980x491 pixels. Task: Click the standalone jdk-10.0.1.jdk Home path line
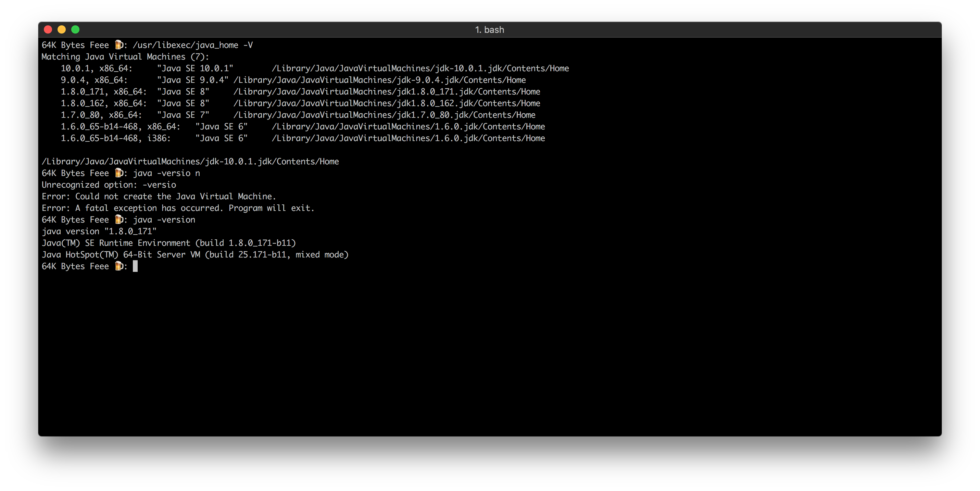190,162
